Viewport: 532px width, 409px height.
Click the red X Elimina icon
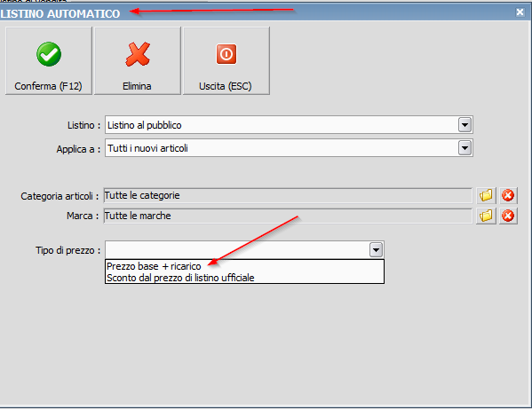pos(138,54)
